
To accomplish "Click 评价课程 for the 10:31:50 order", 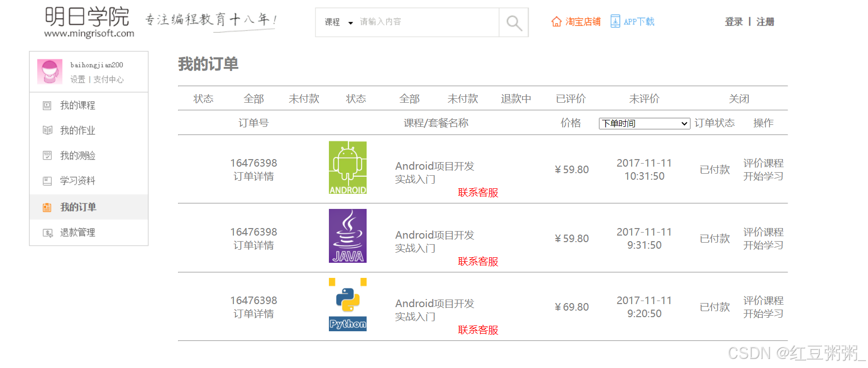I will 763,163.
